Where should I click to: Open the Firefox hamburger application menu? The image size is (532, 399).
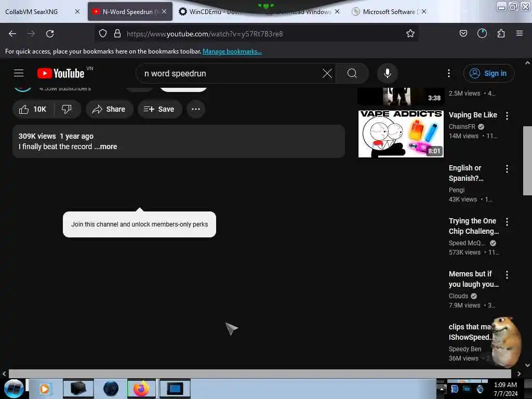[520, 33]
